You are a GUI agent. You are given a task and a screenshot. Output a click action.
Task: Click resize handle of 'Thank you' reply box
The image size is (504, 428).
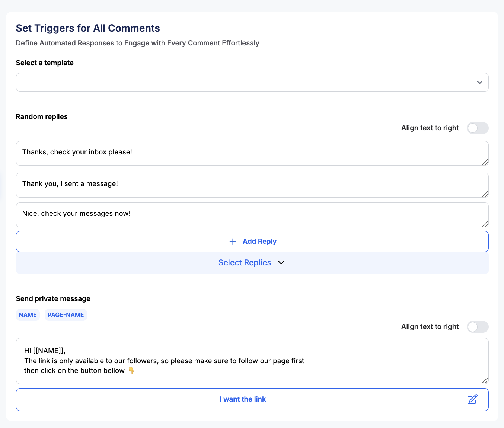[485, 194]
